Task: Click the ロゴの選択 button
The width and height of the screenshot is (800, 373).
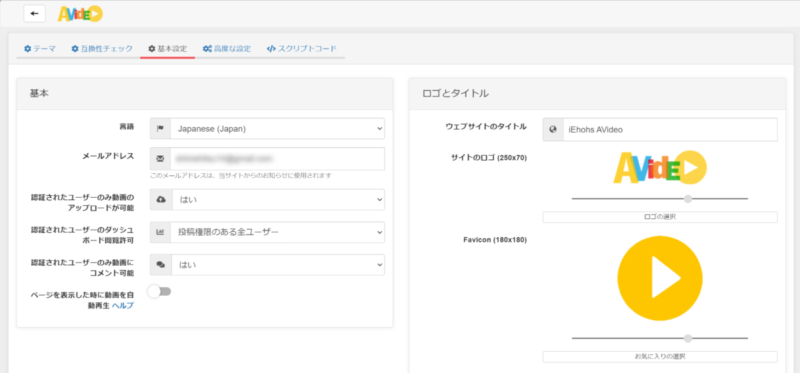Action: (660, 217)
